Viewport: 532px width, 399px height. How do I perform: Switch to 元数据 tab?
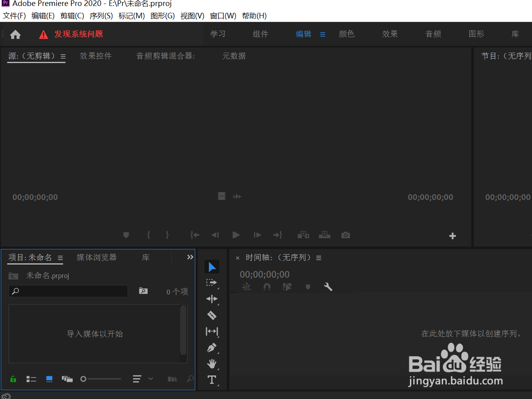(x=234, y=56)
